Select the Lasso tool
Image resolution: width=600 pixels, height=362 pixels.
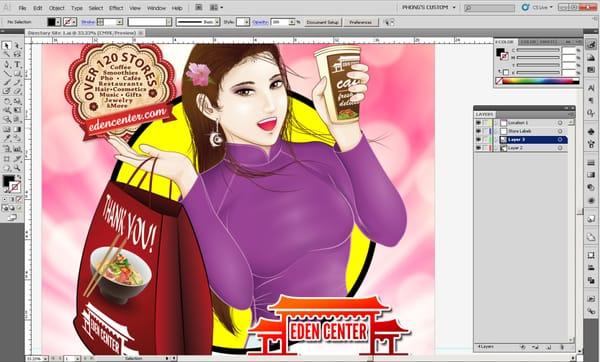pos(17,55)
